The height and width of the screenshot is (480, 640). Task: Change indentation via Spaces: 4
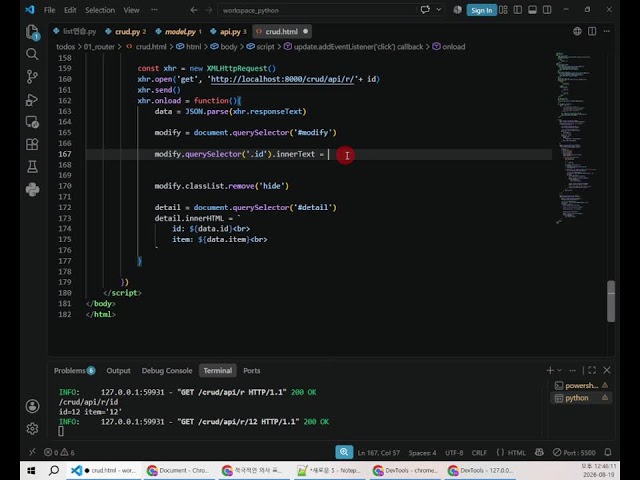[x=422, y=453]
